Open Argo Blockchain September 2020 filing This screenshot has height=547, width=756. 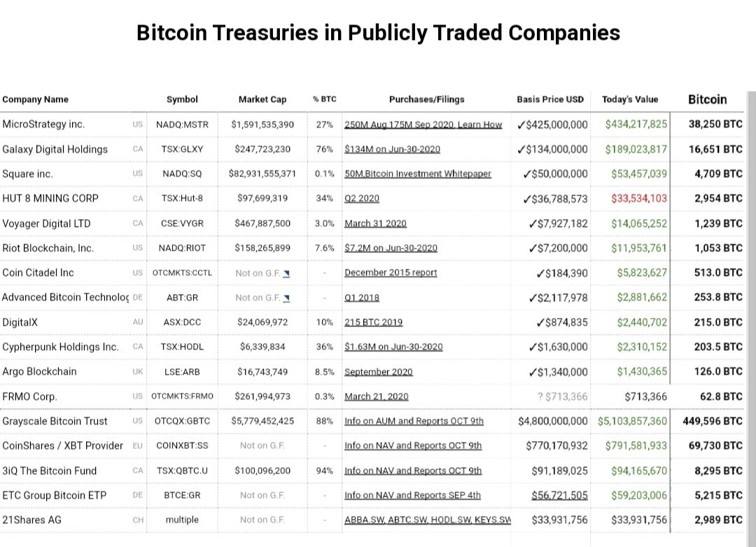[379, 372]
